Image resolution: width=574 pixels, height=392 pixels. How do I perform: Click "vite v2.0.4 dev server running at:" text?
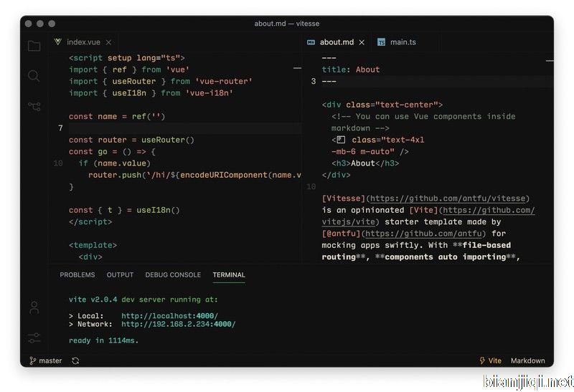click(x=143, y=300)
